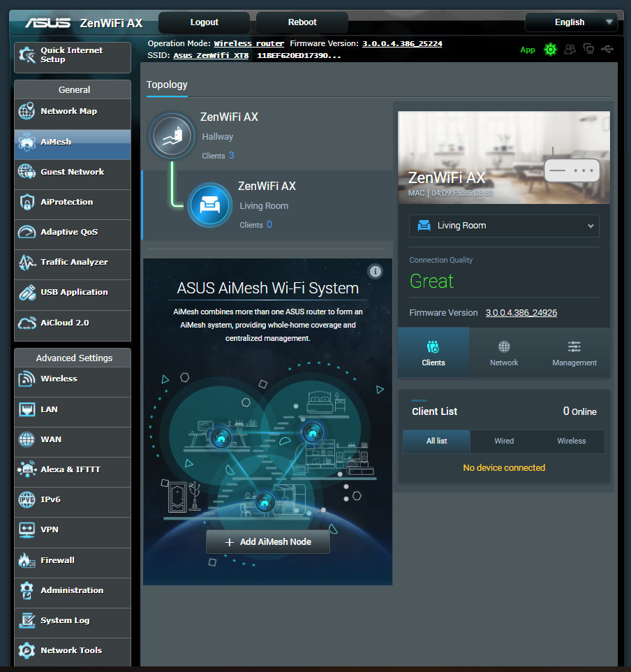Open USB Application icon
This screenshot has width=631, height=672.
click(x=27, y=292)
